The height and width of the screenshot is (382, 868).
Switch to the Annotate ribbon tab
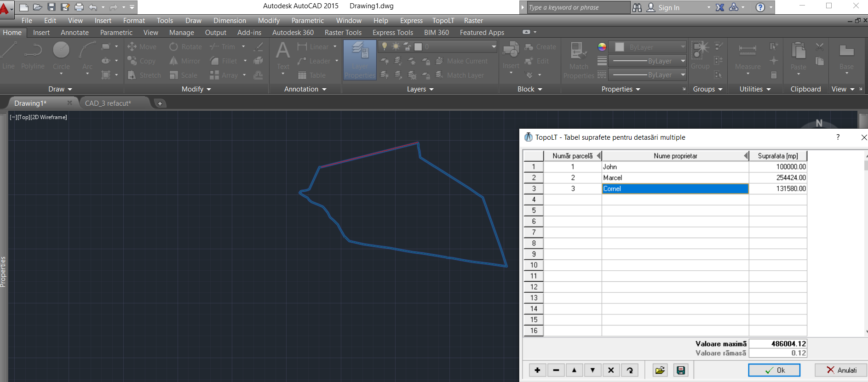click(75, 33)
